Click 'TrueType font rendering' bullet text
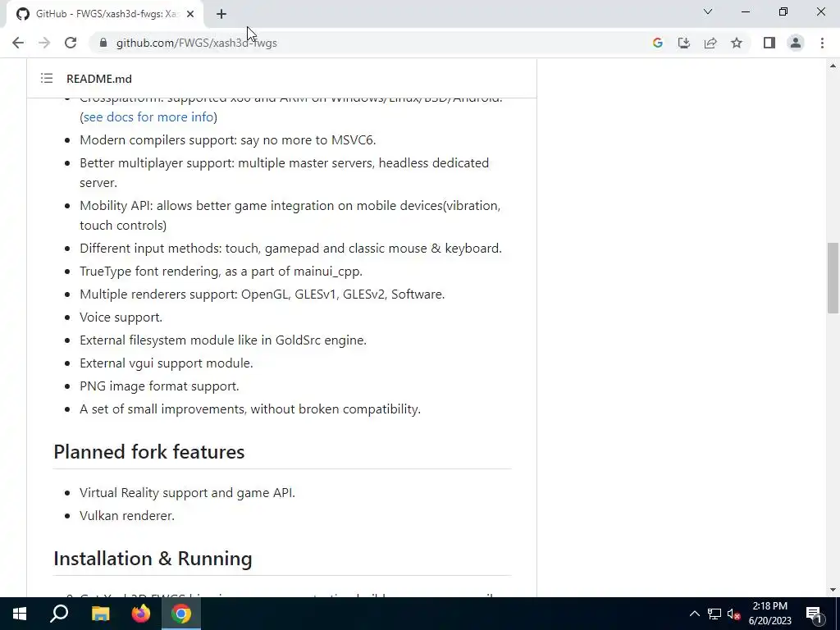The width and height of the screenshot is (840, 630). tap(221, 271)
